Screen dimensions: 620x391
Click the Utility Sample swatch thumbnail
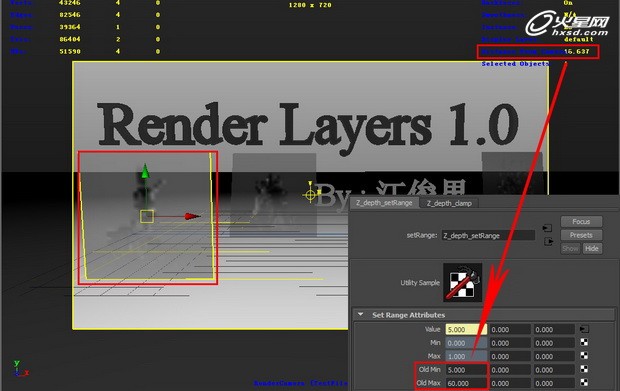pos(462,282)
